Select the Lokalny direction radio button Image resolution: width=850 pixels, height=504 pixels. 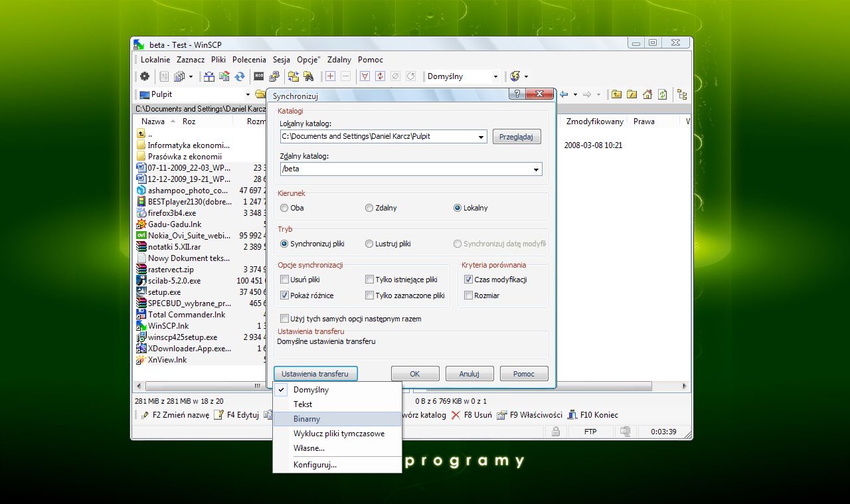pyautogui.click(x=458, y=208)
